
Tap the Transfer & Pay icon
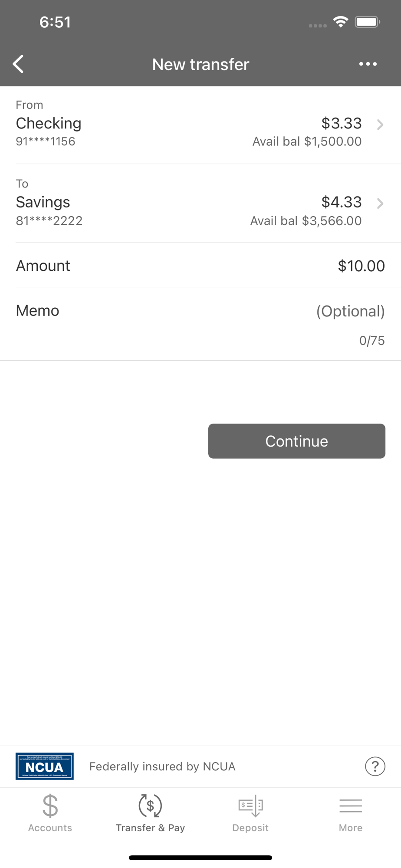point(150,806)
